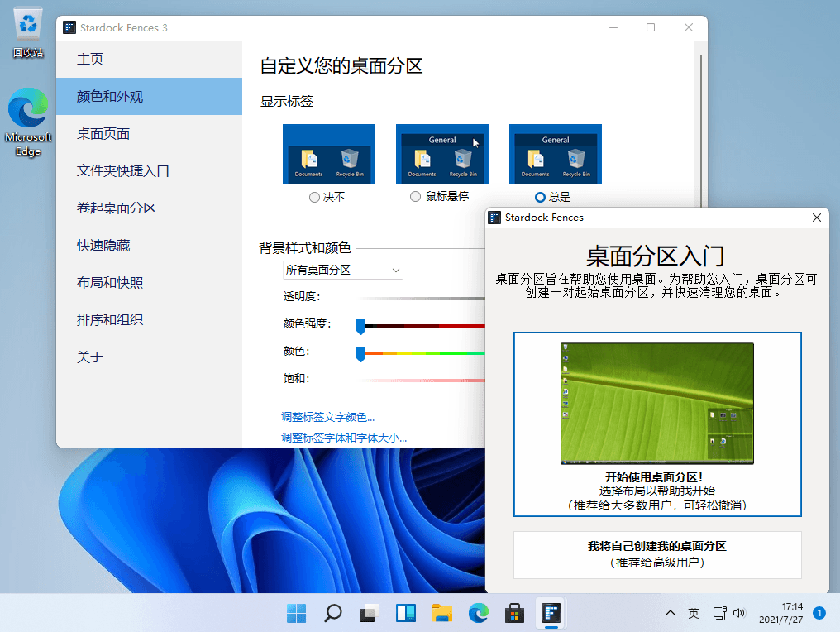Click the 调整标签文字颜色 link

(x=327, y=418)
